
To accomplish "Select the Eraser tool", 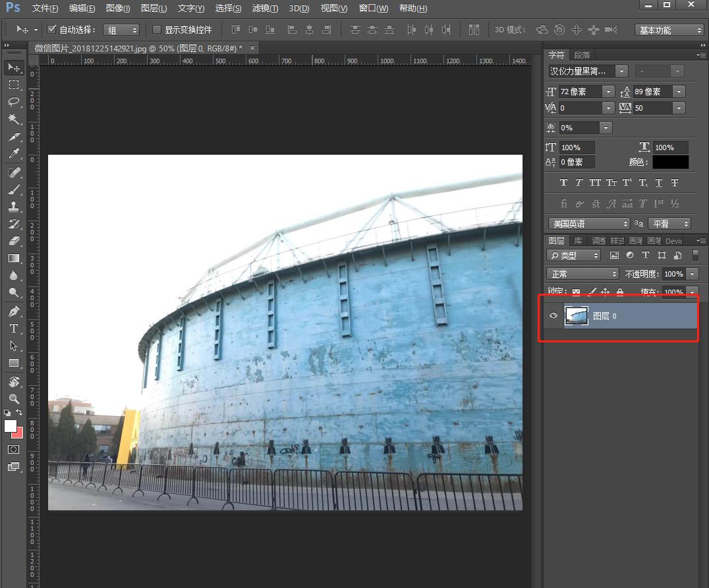I will tap(13, 241).
